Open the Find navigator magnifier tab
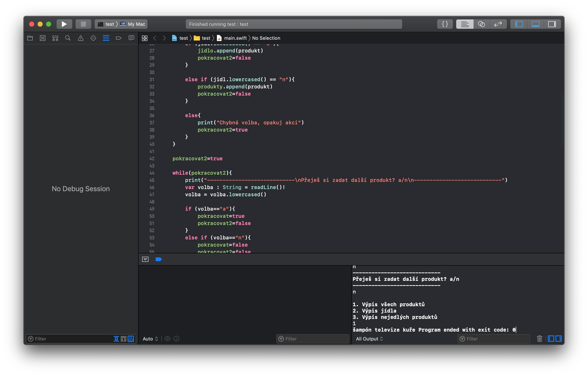 (x=68, y=38)
